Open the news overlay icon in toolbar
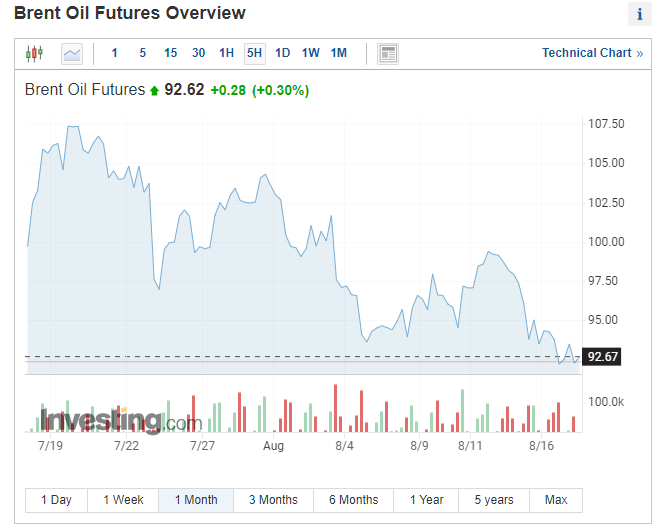Viewport: 660px width, 532px height. pos(388,53)
